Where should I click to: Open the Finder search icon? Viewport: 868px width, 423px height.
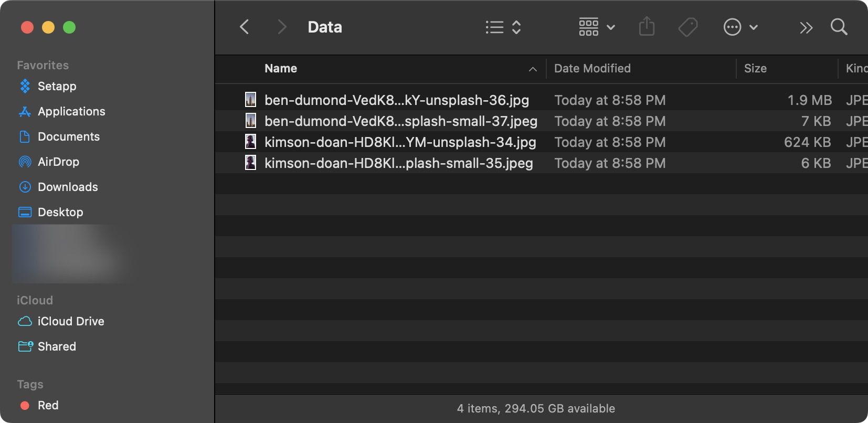pyautogui.click(x=839, y=27)
